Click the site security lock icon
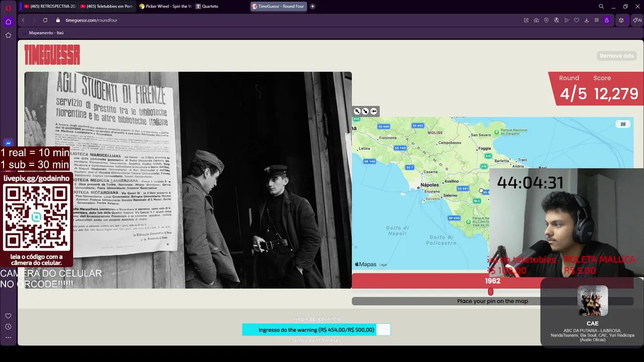This screenshot has width=644, height=362. pyautogui.click(x=58, y=20)
